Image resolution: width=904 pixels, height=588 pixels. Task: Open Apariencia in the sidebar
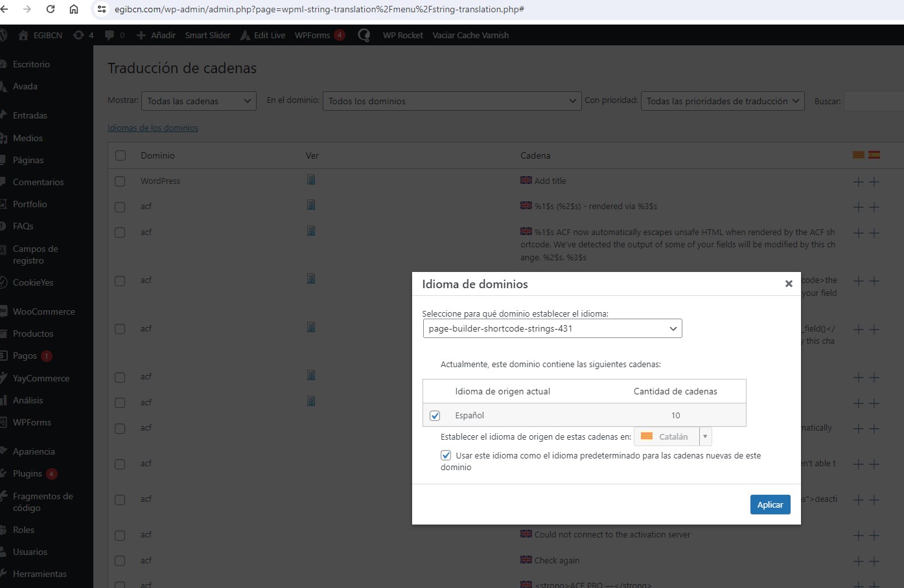click(x=34, y=451)
